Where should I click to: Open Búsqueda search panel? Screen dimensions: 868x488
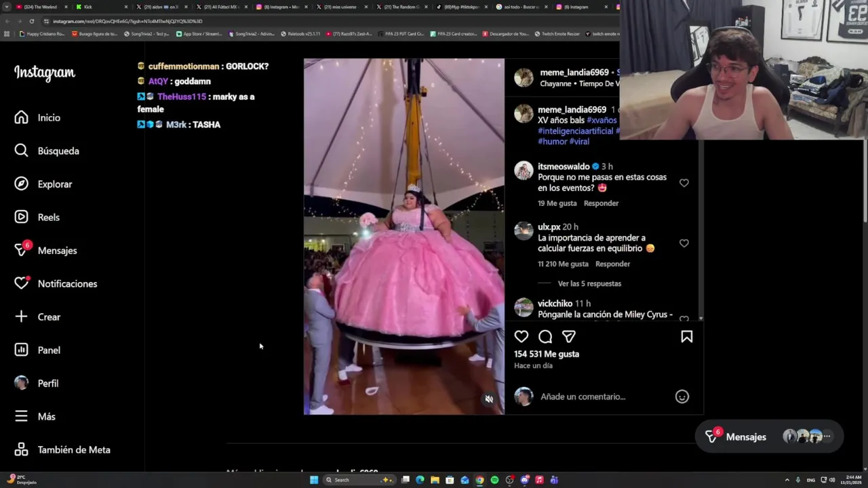point(47,151)
